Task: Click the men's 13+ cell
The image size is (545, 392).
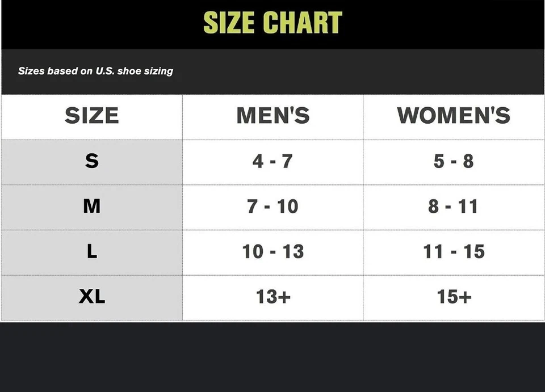Action: pyautogui.click(x=272, y=297)
